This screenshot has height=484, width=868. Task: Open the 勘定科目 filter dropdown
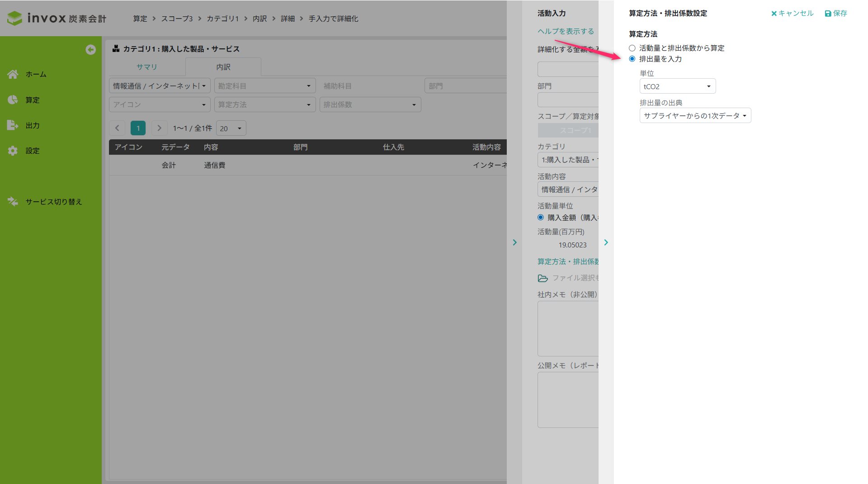[x=265, y=85]
